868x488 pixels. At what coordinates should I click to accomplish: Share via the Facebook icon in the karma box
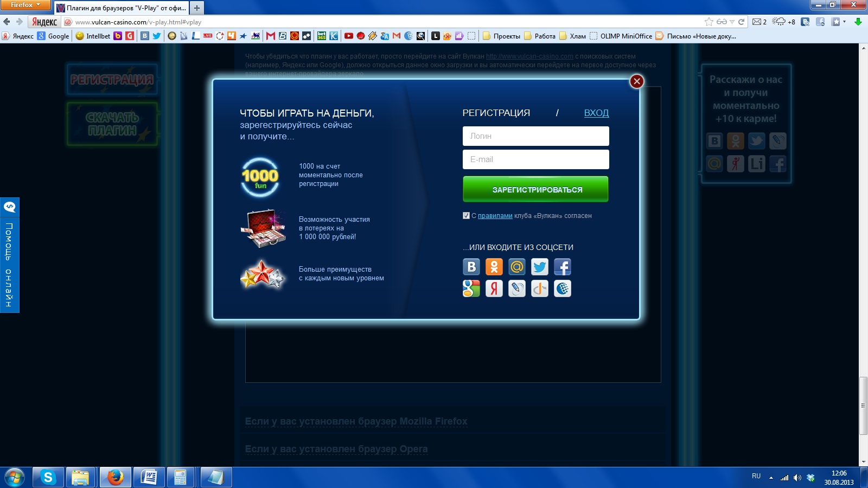pyautogui.click(x=777, y=163)
